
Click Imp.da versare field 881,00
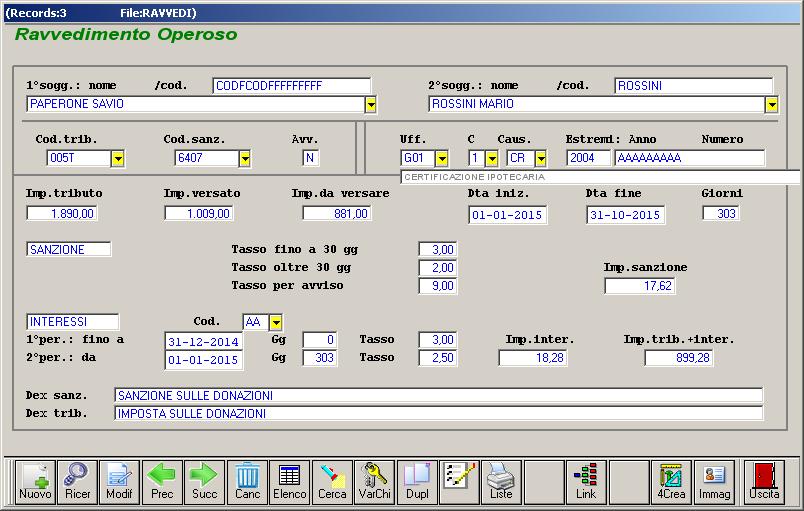[337, 213]
